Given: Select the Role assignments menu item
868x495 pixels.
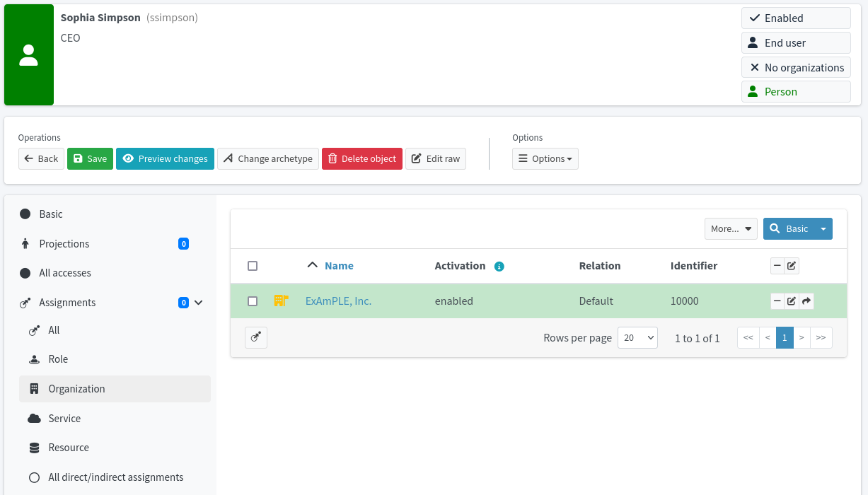Looking at the screenshot, I should click(x=58, y=359).
